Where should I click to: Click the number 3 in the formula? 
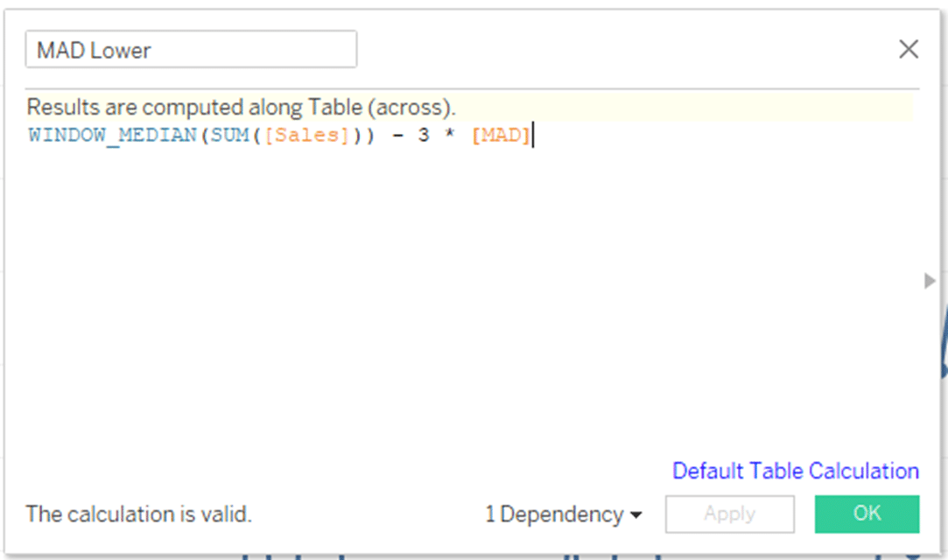tap(423, 135)
